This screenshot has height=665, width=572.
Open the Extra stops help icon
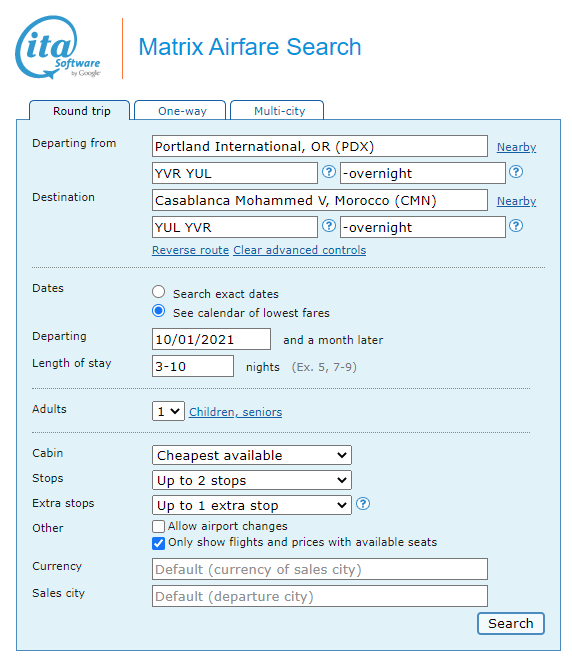pyautogui.click(x=363, y=504)
